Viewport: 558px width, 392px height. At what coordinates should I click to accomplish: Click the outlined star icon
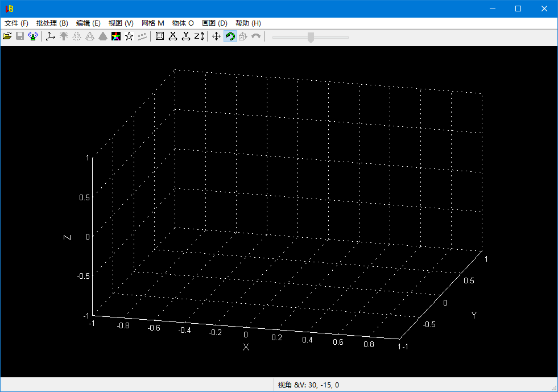[129, 36]
